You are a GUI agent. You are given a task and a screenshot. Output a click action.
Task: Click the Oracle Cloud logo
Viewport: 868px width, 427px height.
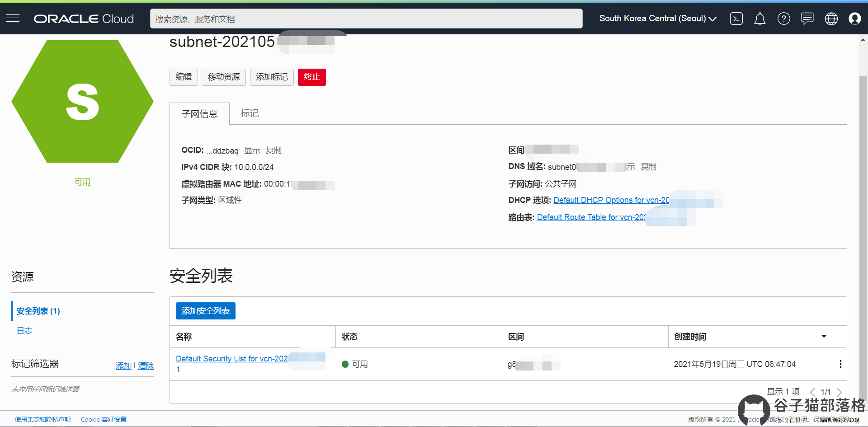tap(84, 19)
